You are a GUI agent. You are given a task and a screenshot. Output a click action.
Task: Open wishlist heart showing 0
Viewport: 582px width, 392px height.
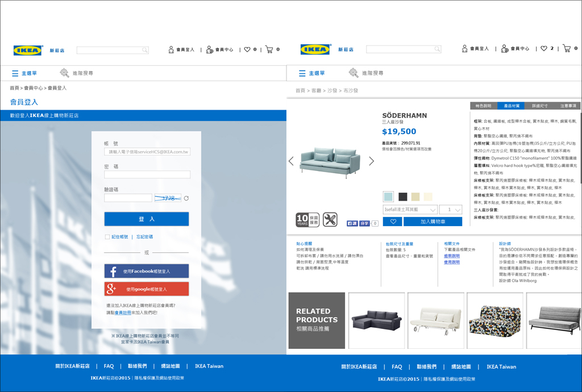click(250, 49)
